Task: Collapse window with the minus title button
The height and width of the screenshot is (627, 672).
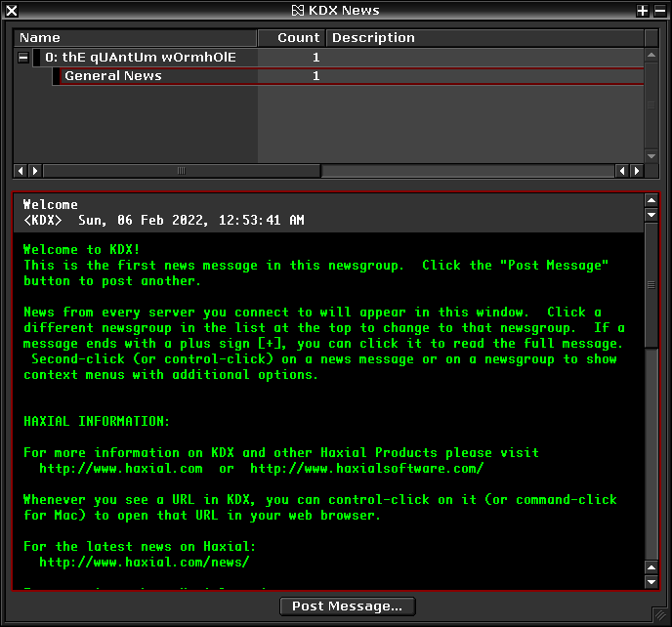Action: [x=660, y=11]
